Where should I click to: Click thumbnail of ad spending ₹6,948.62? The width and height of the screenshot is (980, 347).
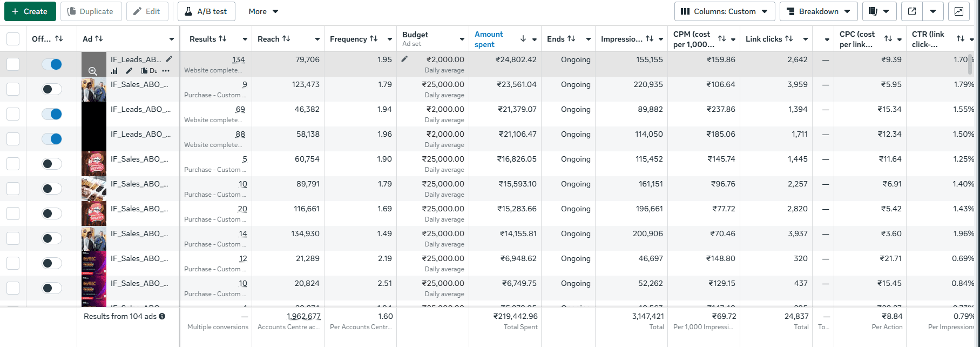pyautogui.click(x=94, y=263)
